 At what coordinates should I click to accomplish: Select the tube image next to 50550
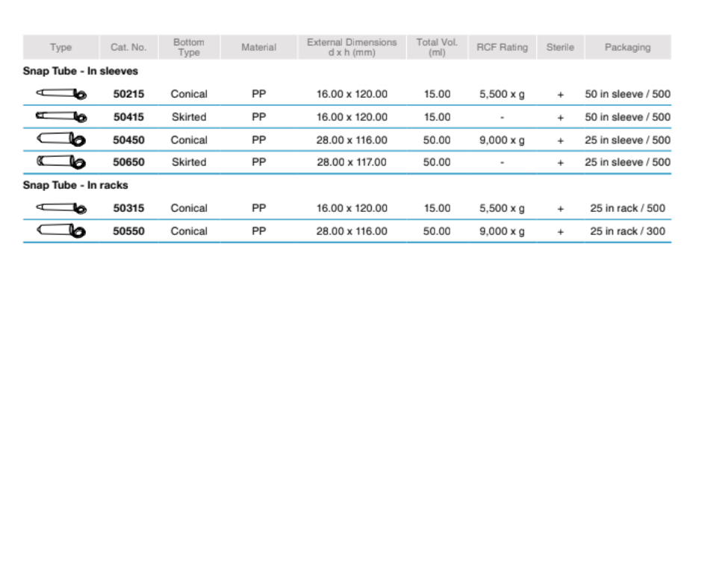[x=61, y=231]
